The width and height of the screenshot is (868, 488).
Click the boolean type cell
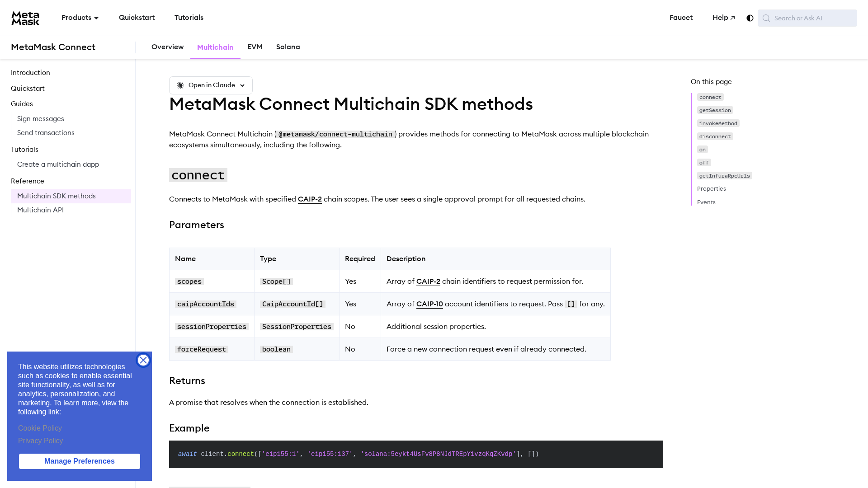(x=276, y=349)
